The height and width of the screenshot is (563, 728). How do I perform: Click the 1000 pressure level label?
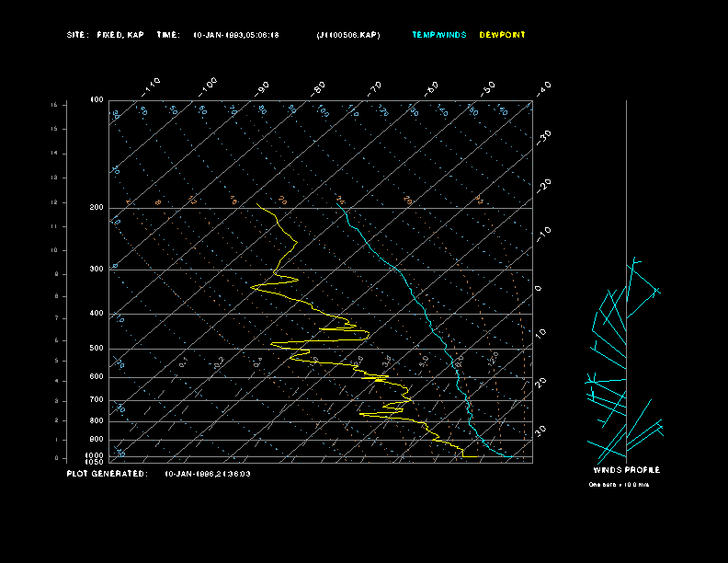pos(95,455)
